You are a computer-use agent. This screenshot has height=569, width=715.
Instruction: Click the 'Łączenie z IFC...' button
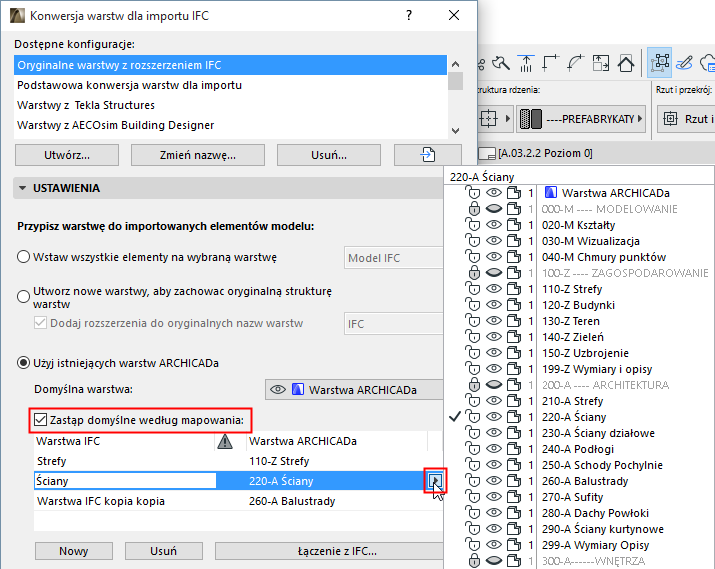(329, 551)
